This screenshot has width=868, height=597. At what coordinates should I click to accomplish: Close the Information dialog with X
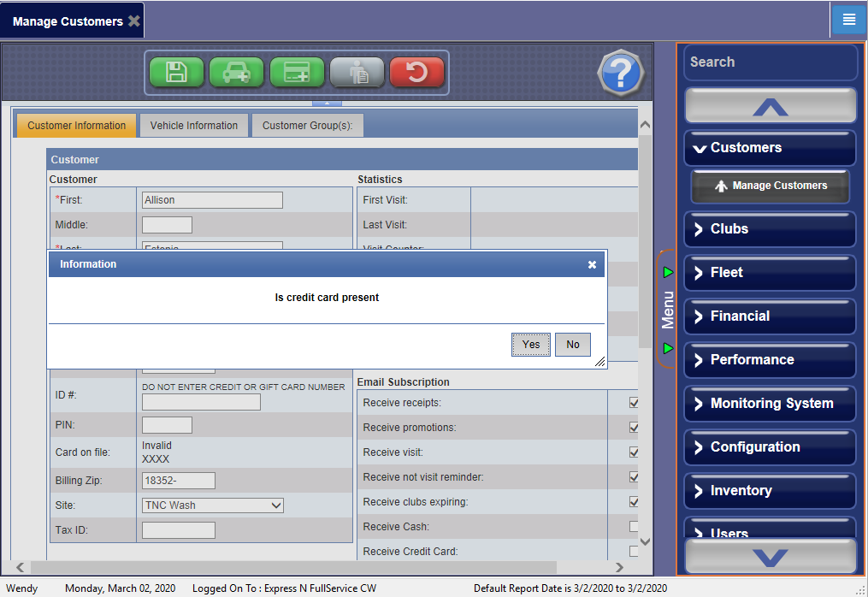(x=592, y=265)
